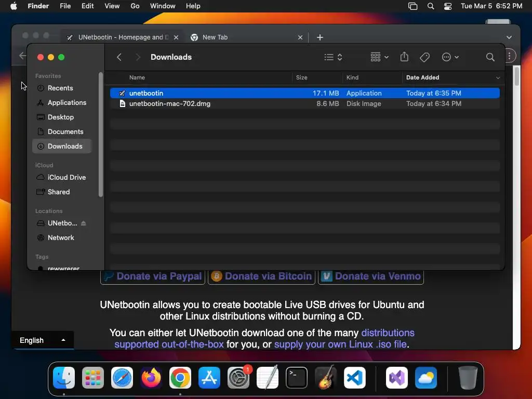Open the English language dropdown
This screenshot has width=532, height=399.
[43, 340]
